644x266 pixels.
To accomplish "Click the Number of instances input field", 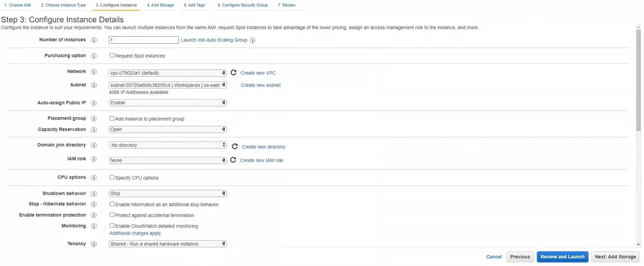I will pyautogui.click(x=144, y=40).
